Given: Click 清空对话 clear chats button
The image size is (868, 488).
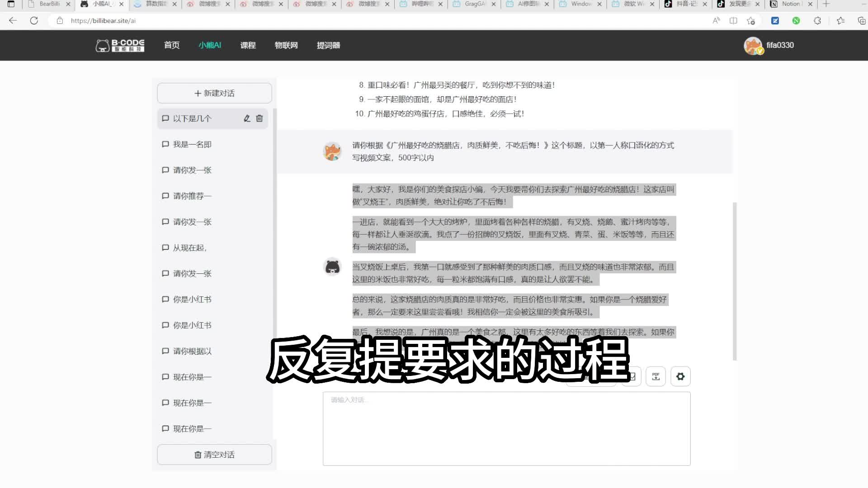Looking at the screenshot, I should [x=214, y=455].
